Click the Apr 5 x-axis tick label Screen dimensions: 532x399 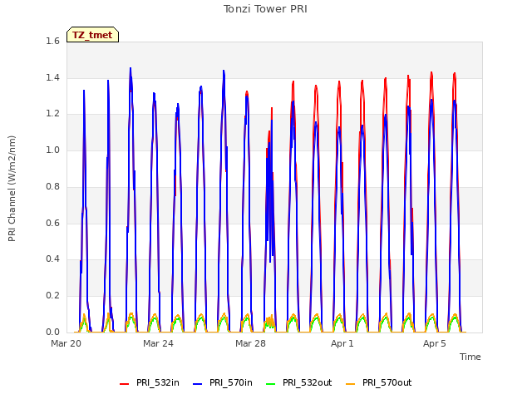click(x=435, y=343)
